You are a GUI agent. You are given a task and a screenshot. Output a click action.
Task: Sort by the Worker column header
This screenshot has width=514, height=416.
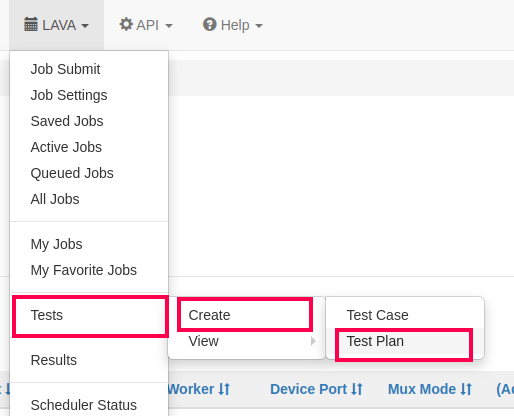(x=199, y=389)
